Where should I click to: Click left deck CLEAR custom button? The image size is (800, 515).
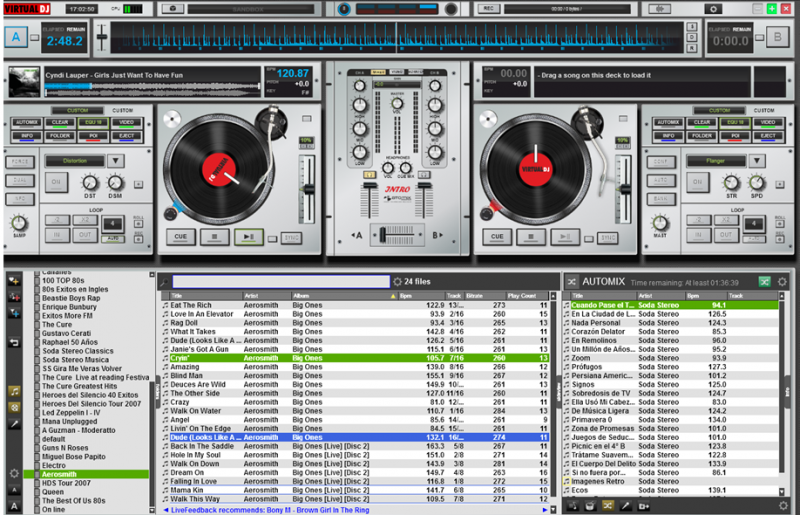pos(60,123)
